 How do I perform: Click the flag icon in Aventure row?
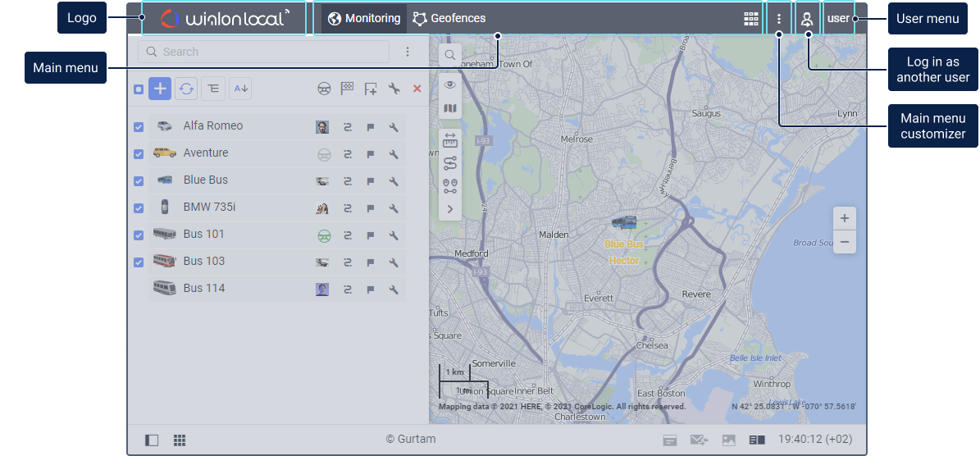point(371,154)
